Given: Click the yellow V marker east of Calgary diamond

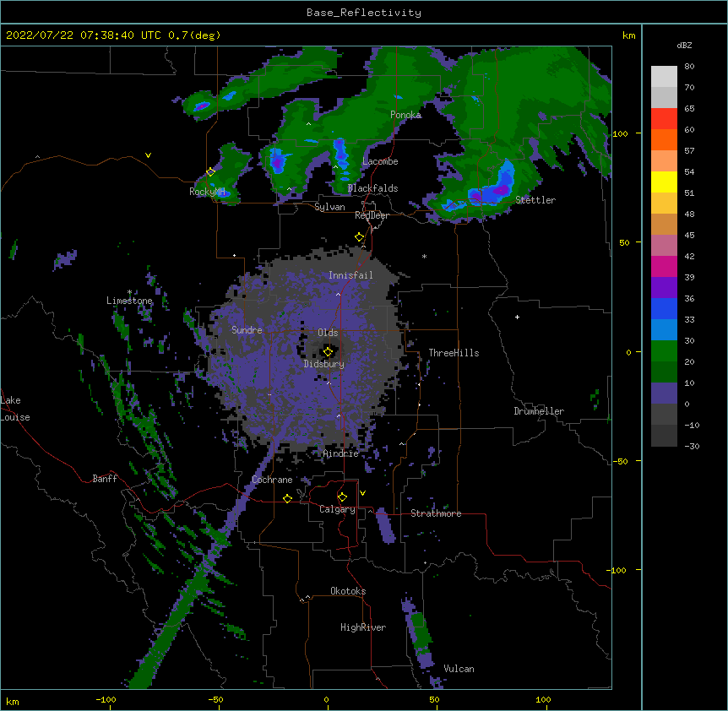Looking at the screenshot, I should point(362,493).
